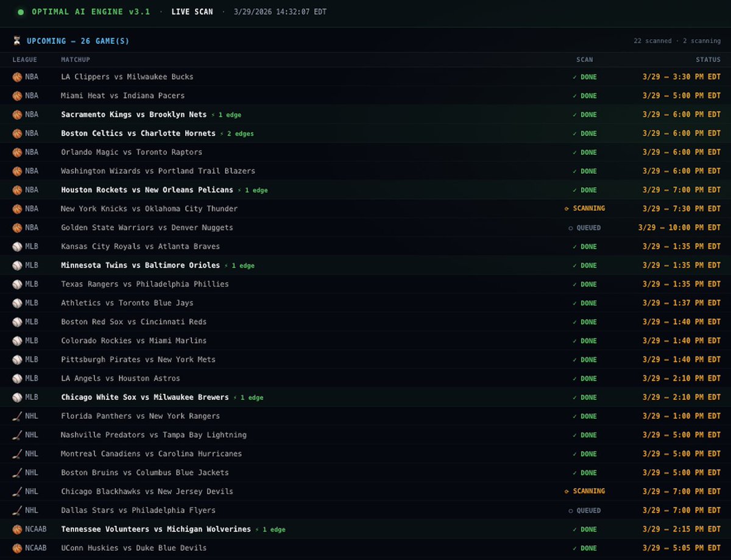731x560 pixels.
Task: Click the 3/29 — 7:30 PM EDT time
Action: (682, 208)
